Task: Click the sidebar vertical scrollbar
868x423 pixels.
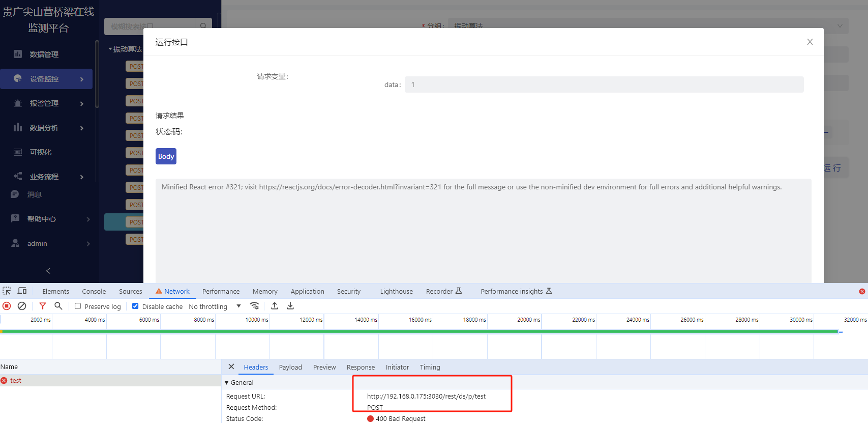Action: coord(97,74)
